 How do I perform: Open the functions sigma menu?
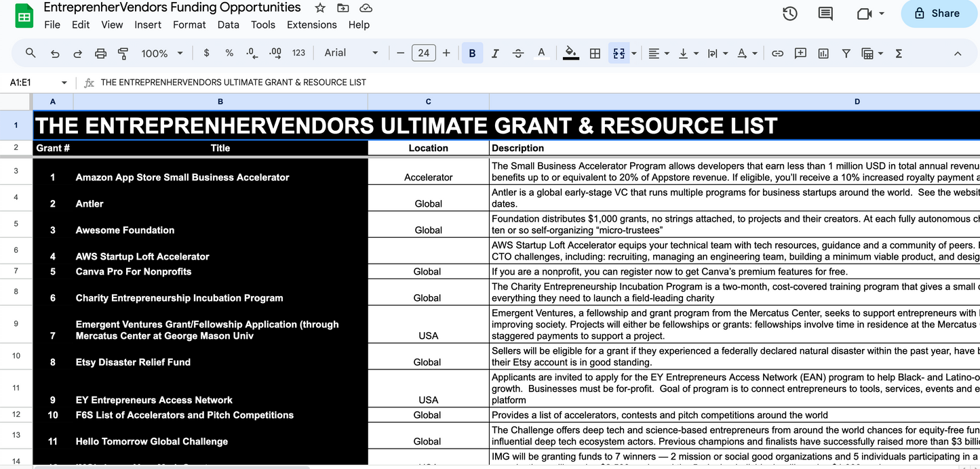899,53
